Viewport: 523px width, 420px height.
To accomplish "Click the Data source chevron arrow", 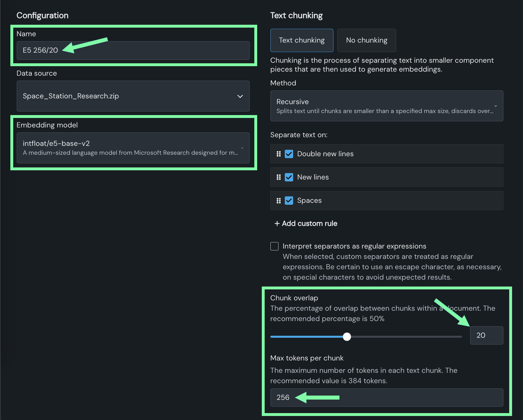I will coord(240,96).
